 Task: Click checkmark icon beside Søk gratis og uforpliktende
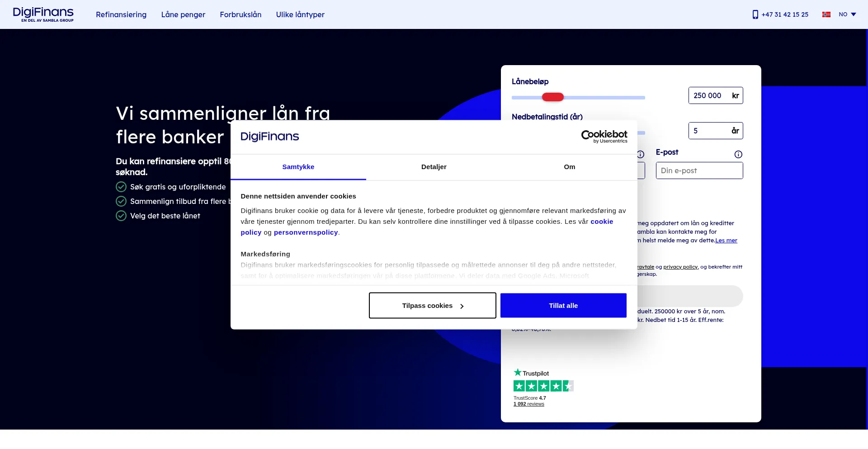click(121, 187)
